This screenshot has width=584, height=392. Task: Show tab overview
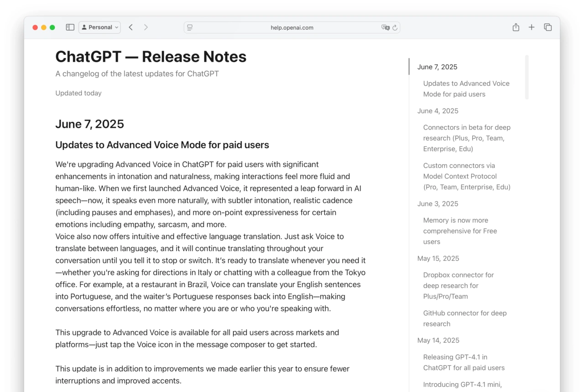(x=548, y=27)
